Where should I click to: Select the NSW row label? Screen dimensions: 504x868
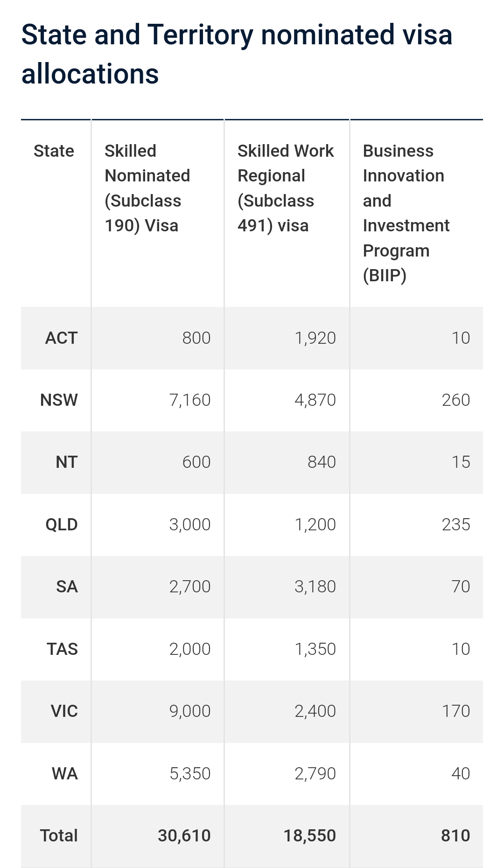point(59,400)
